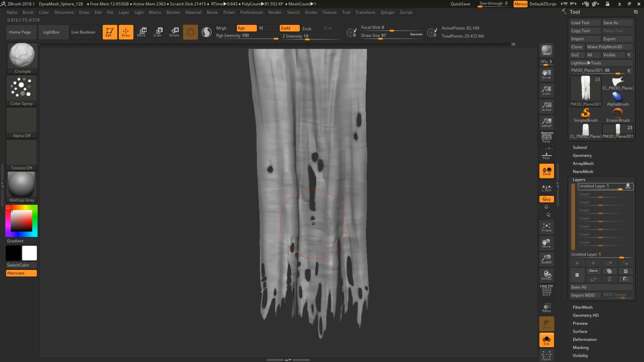Image resolution: width=644 pixels, height=362 pixels.
Task: Choose the Color Spray stroke icon
Action: click(21, 90)
